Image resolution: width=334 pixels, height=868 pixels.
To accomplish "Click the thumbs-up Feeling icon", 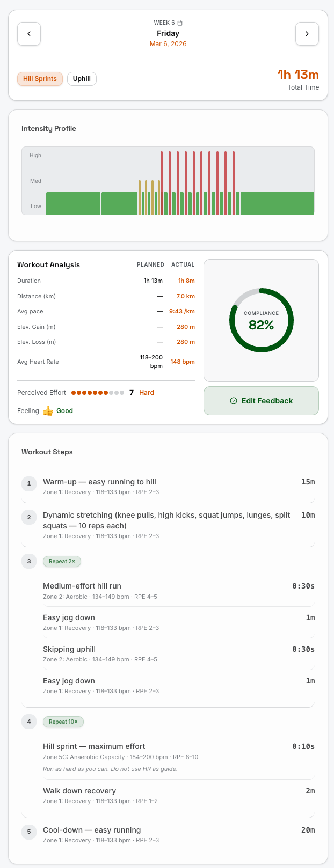I will (48, 411).
